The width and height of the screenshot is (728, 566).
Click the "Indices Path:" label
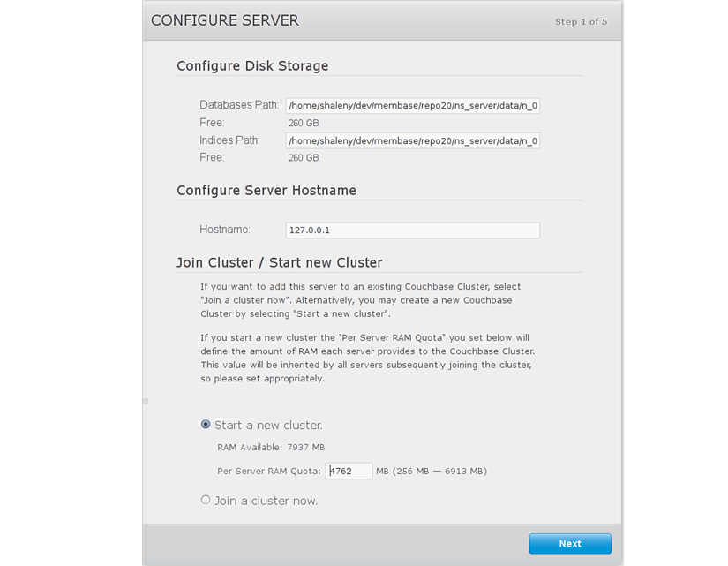click(x=229, y=140)
